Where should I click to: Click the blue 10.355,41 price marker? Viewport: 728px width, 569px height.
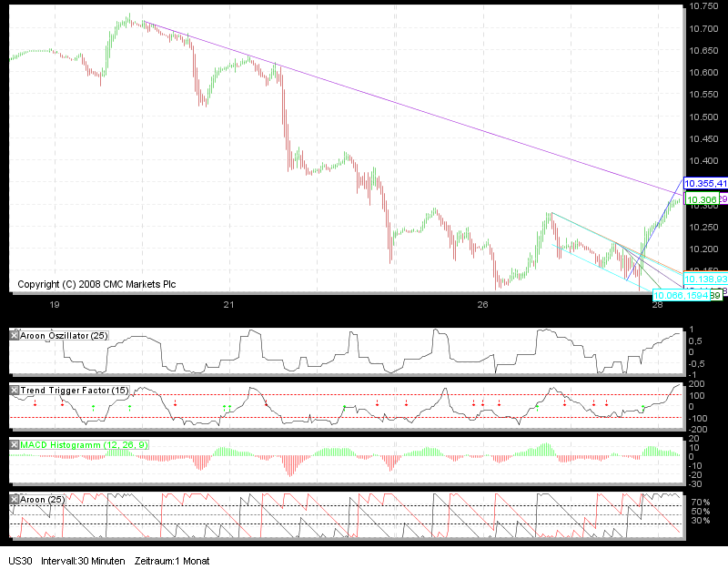[705, 185]
